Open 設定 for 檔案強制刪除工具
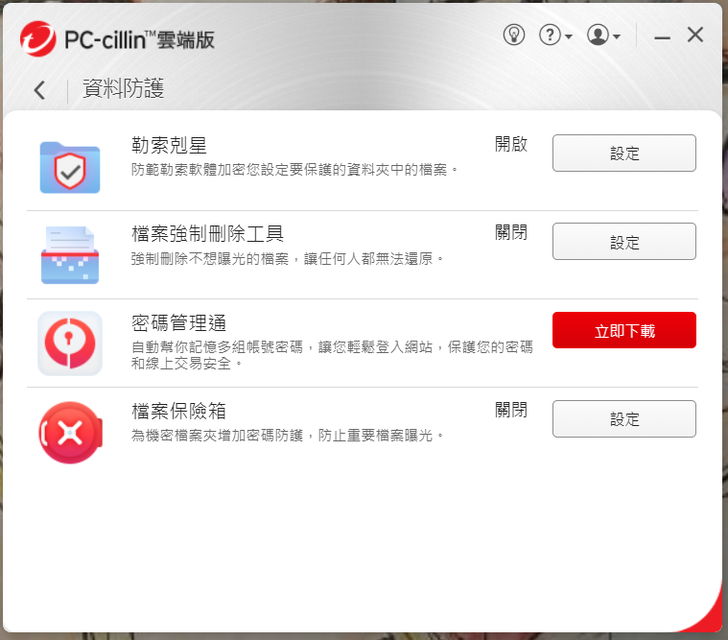 coord(624,242)
